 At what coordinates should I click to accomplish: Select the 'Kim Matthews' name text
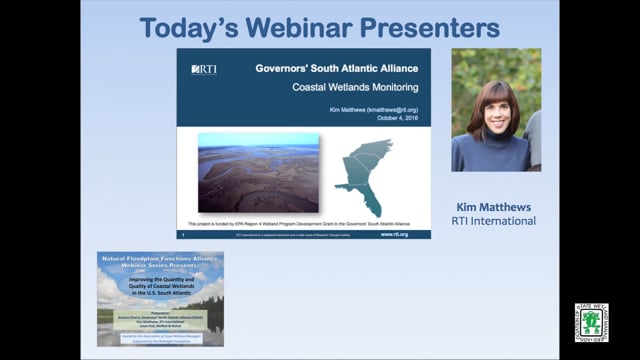tap(493, 207)
